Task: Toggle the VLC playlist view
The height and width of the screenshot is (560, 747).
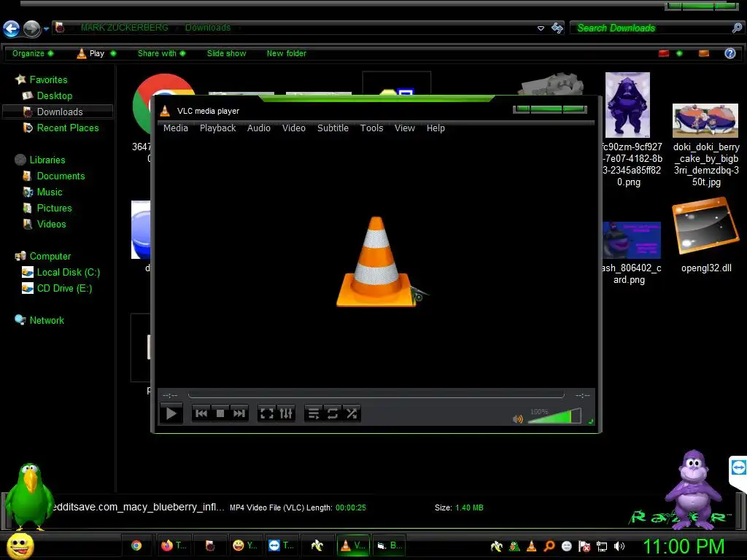Action: pos(314,413)
